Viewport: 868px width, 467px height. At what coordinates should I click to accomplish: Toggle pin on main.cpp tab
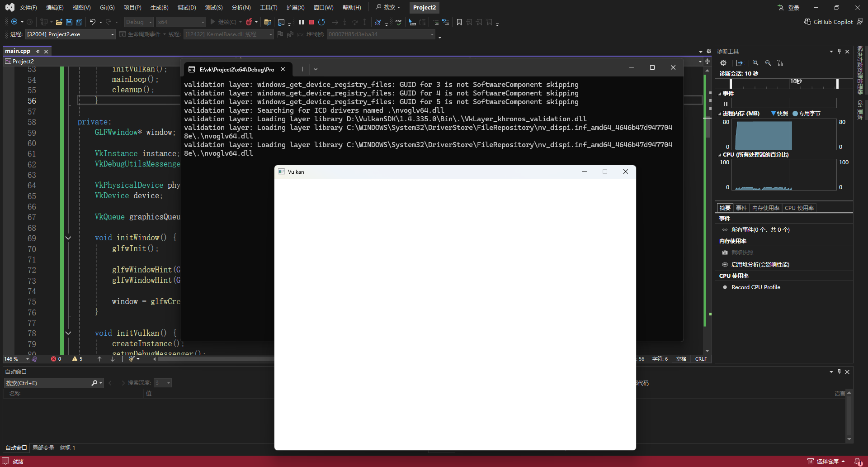click(38, 51)
